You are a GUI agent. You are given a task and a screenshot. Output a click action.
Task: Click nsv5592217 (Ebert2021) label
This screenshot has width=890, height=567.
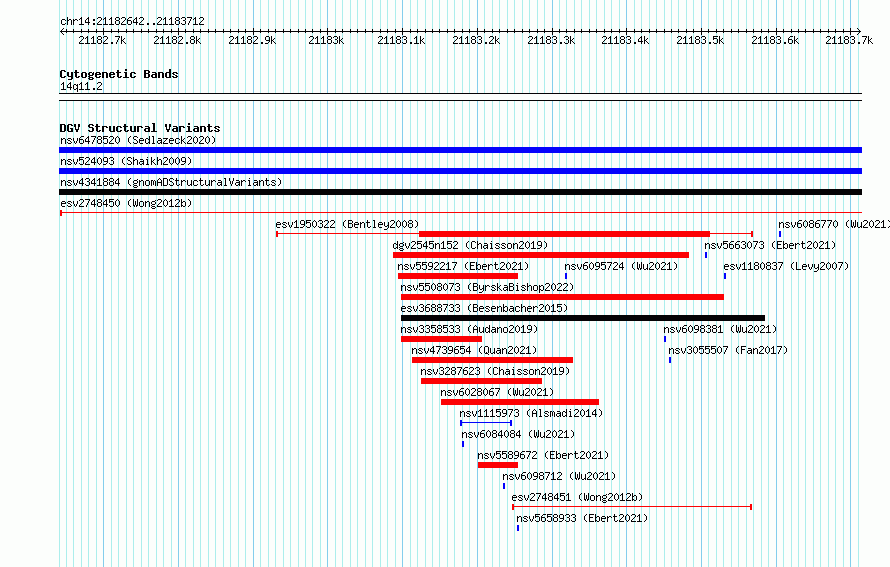point(463,266)
